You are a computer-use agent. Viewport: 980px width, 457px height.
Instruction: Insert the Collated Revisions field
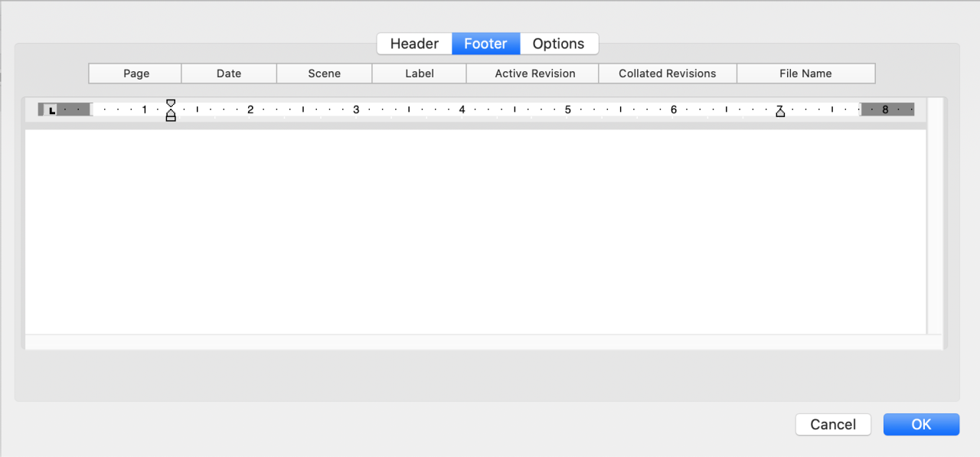click(667, 73)
